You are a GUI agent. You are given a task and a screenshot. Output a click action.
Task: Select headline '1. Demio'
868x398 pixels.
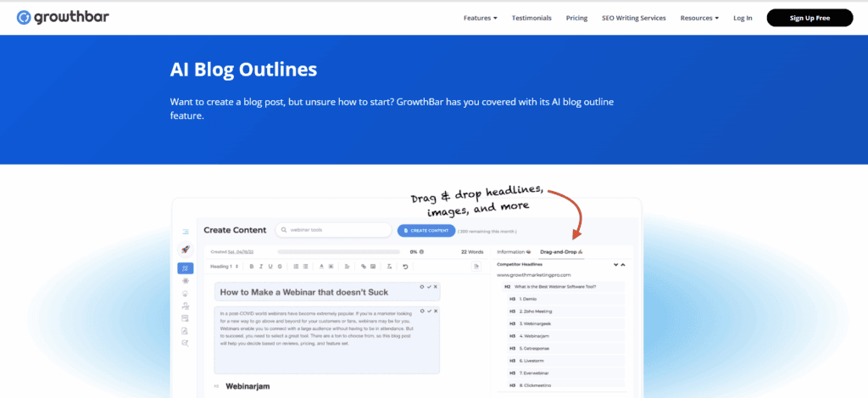click(565, 300)
